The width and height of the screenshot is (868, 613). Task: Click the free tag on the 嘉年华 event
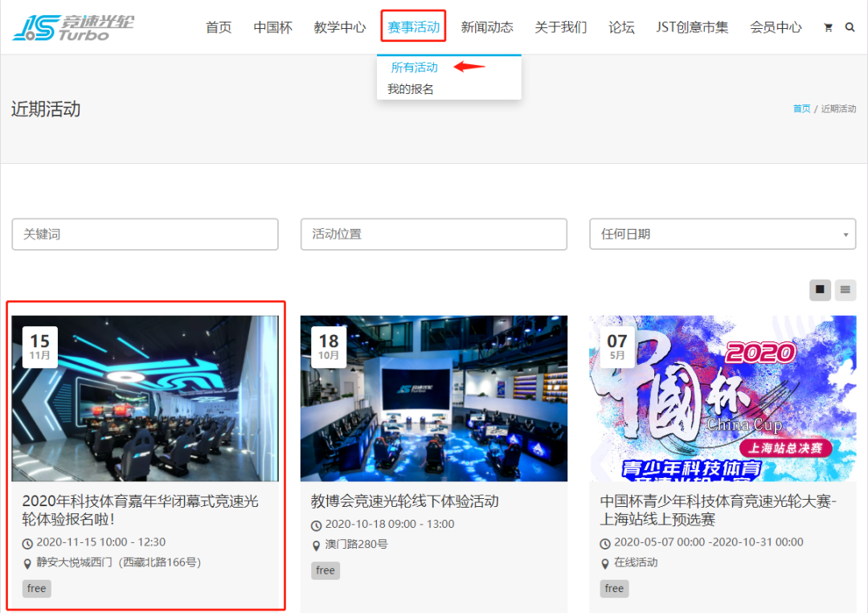coord(36,589)
